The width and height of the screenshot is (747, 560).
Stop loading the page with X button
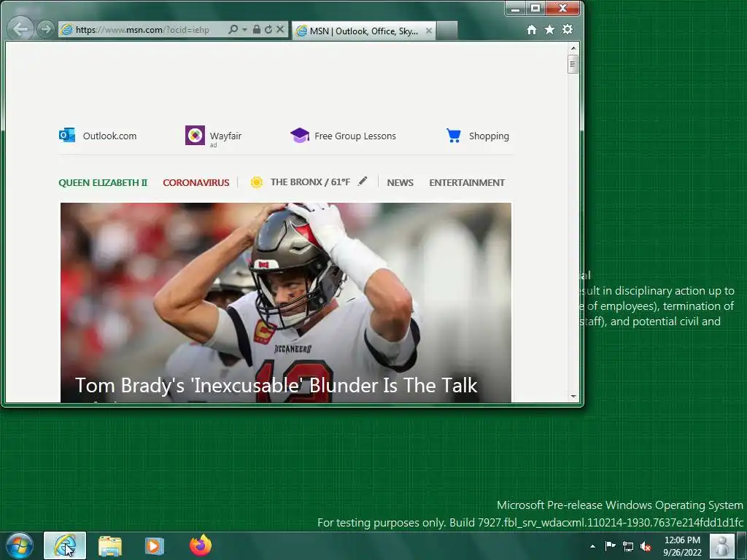pyautogui.click(x=280, y=29)
